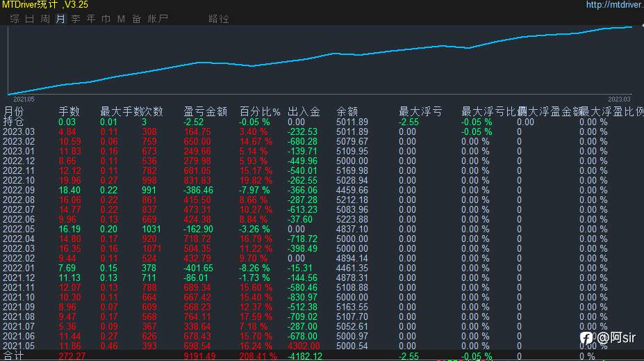
Task: Switch to the 备 tab
Action: [x=136, y=19]
